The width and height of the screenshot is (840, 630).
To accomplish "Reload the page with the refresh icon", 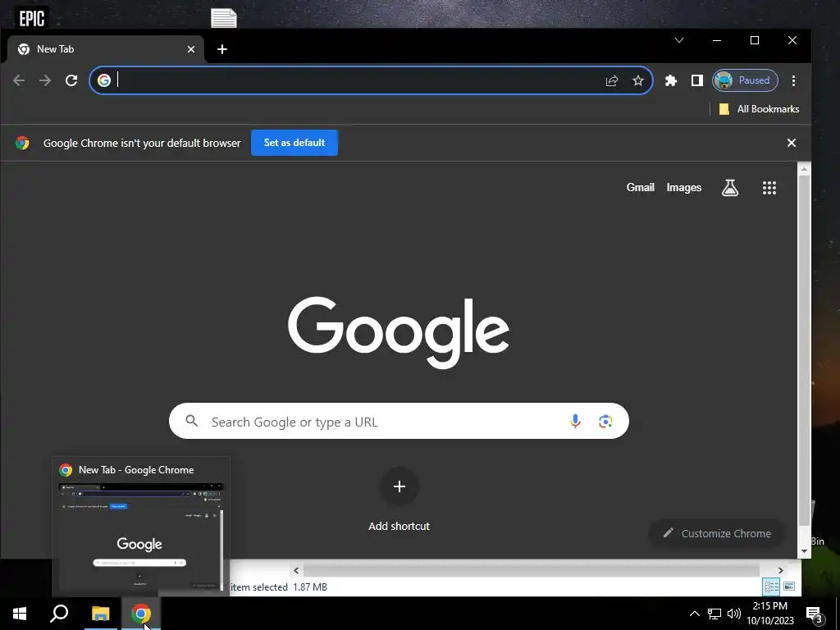I will tap(71, 80).
